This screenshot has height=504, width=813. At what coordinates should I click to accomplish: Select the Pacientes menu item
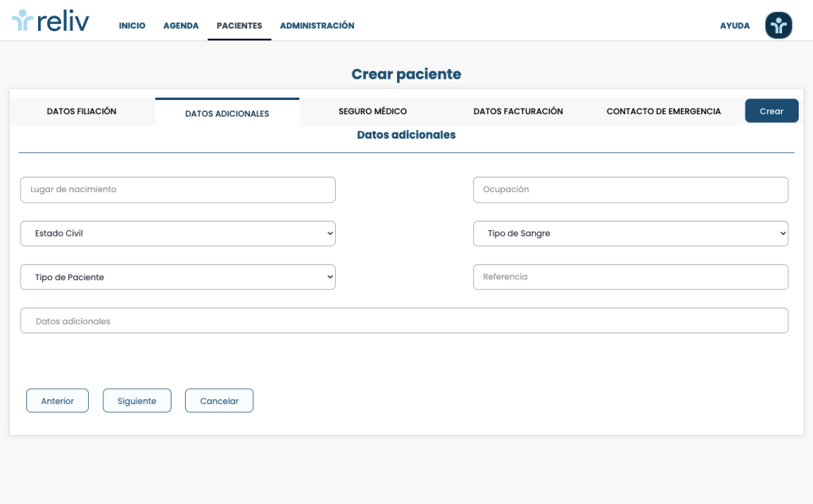click(239, 25)
